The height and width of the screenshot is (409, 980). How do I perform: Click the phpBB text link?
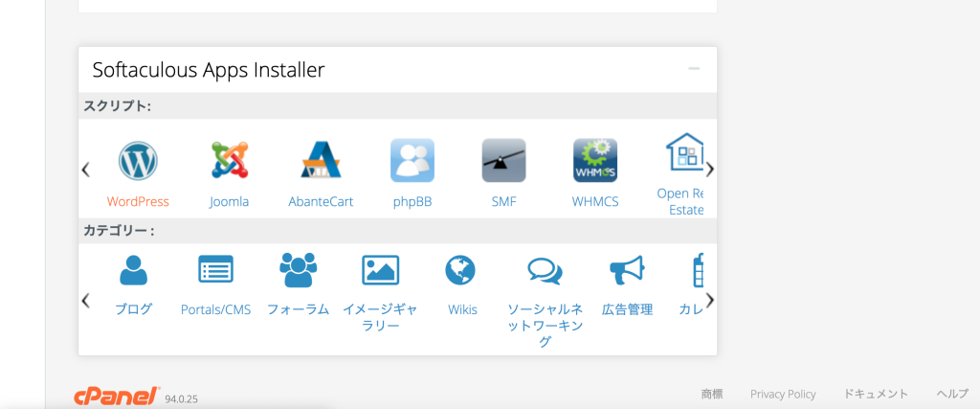412,202
